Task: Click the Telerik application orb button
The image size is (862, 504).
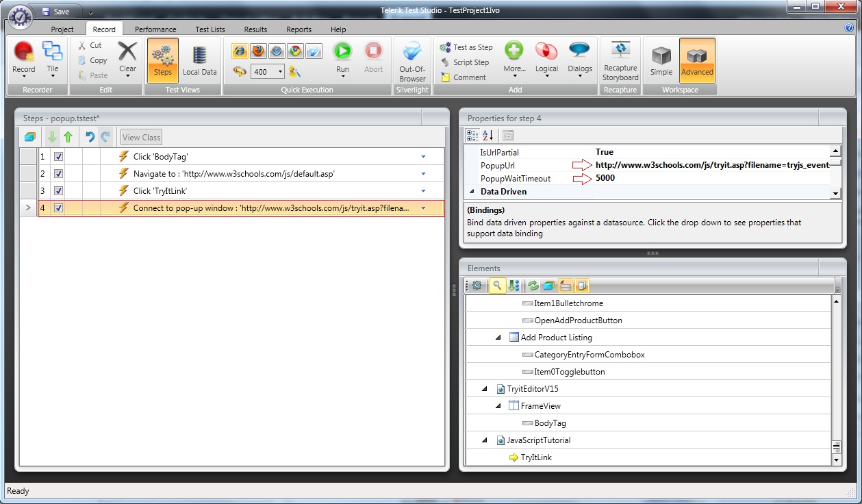Action: pos(21,16)
